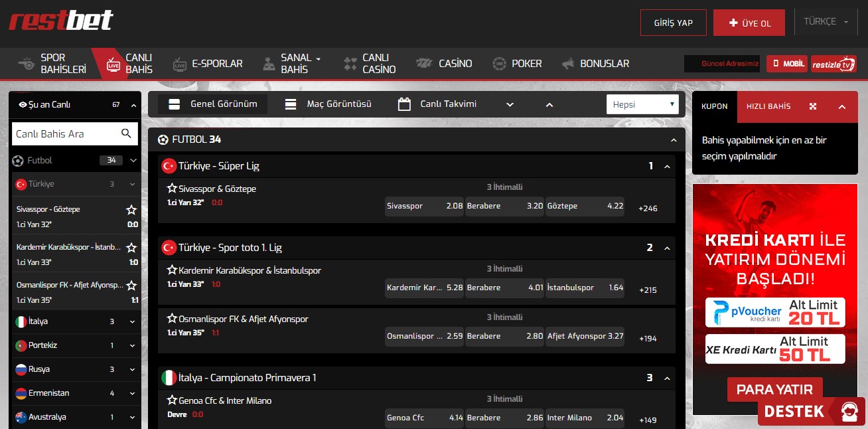The height and width of the screenshot is (429, 868).
Task: Click the Italy flag in the sidebar
Action: coord(21,321)
